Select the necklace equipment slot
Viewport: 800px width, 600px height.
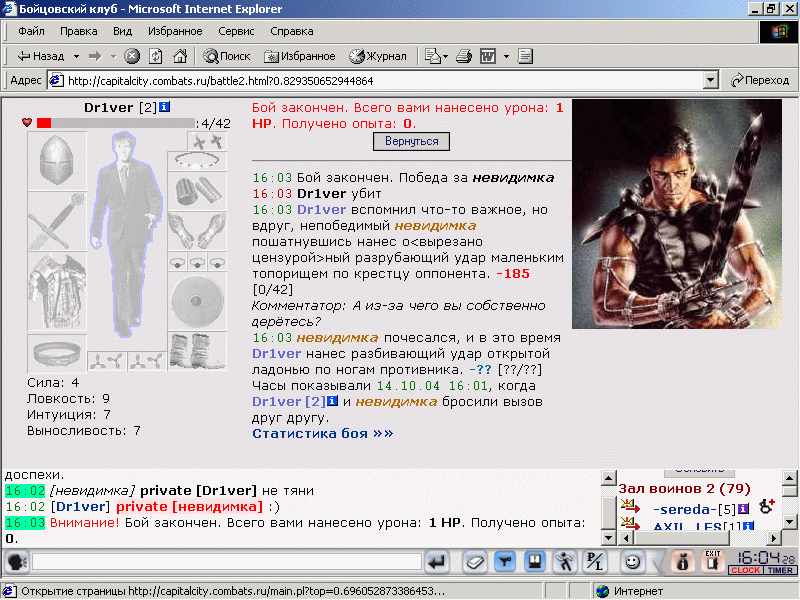point(197,161)
